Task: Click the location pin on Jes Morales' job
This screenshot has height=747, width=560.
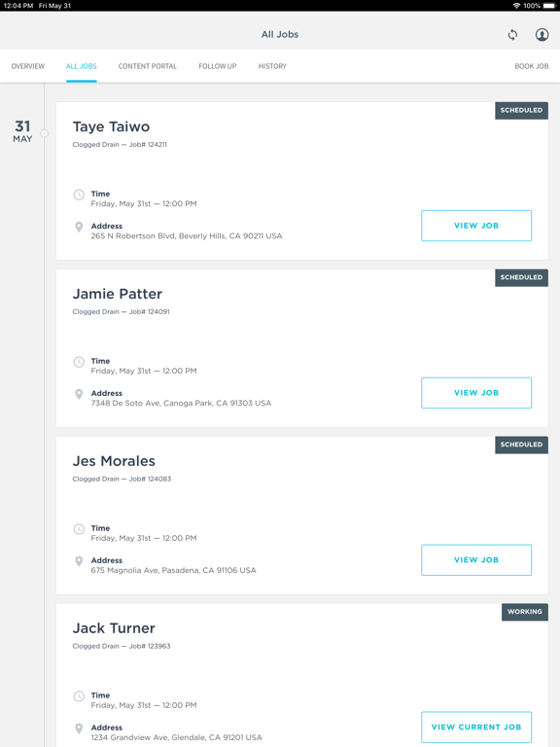Action: click(79, 561)
